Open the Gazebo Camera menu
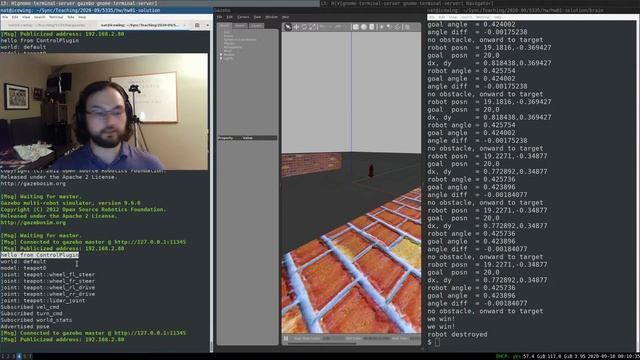Viewport: 640px width, 360px height. click(x=243, y=17)
